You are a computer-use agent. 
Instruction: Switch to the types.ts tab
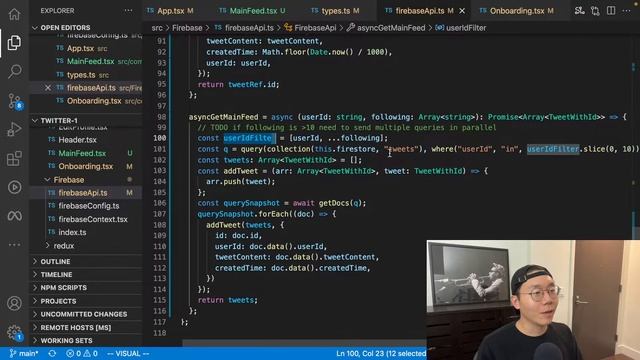tap(335, 11)
